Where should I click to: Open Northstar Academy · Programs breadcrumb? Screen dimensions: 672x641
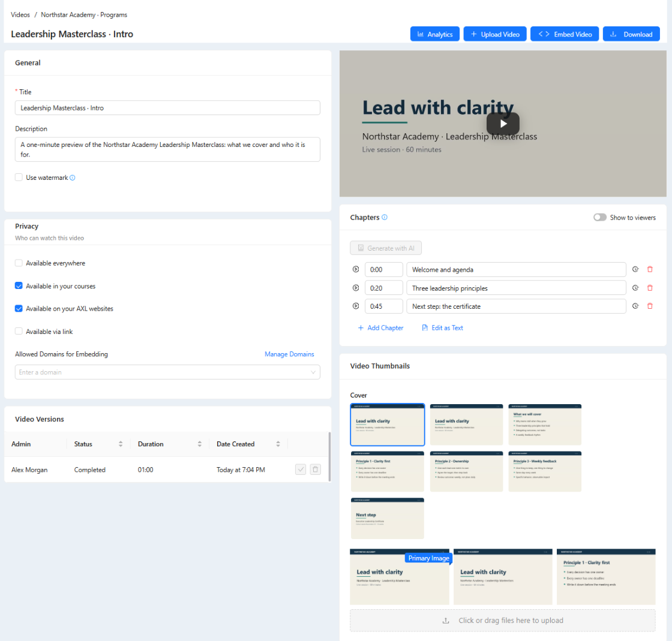84,14
